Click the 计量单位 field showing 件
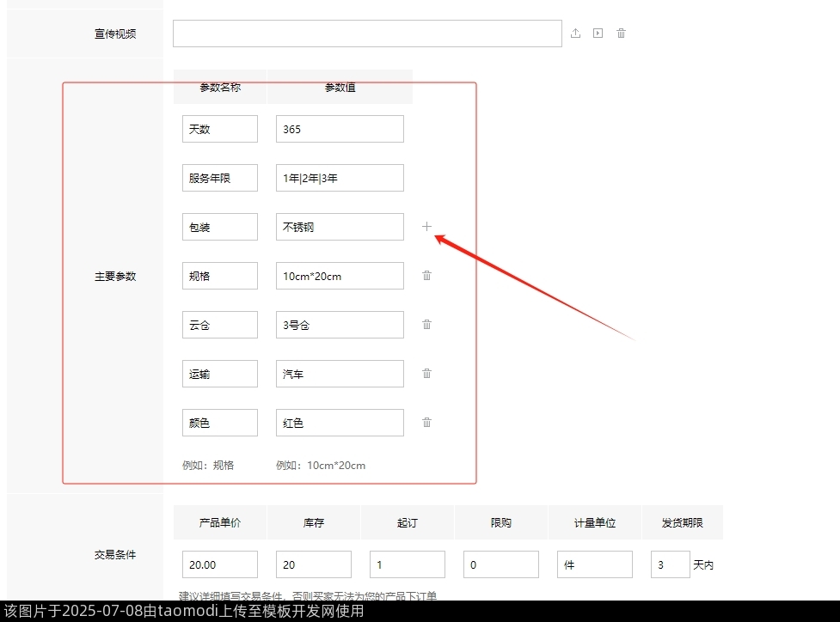Screen dimensions: 840x622 tap(594, 564)
